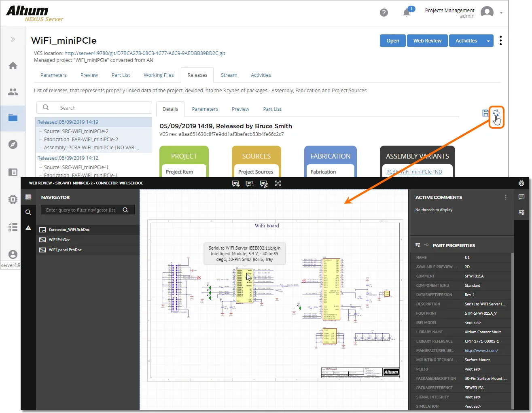Image resolution: width=532 pixels, height=413 pixels.
Task: Select release 05/09/2019 14:12
Action: (x=68, y=158)
